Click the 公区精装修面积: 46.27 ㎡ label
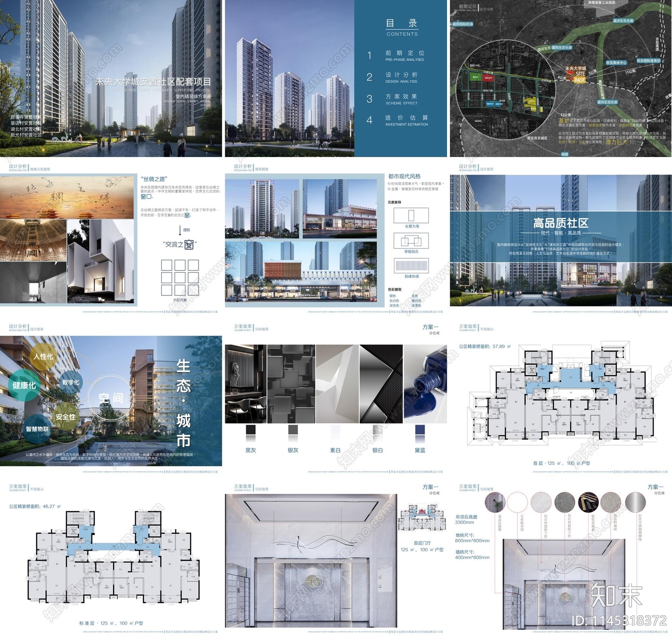The width and height of the screenshot is (672, 637). tap(35, 506)
